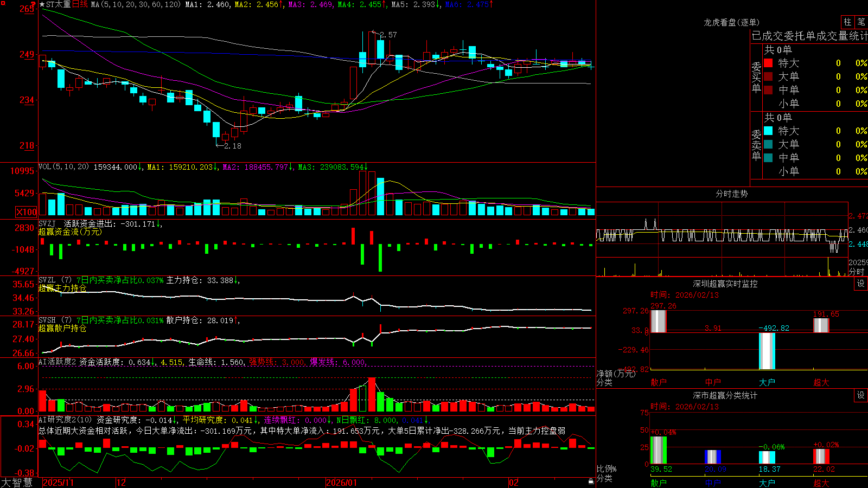The width and height of the screenshot is (868, 488).
Task: Click the 已成交委托单成交量统计 header
Action: coord(809,36)
